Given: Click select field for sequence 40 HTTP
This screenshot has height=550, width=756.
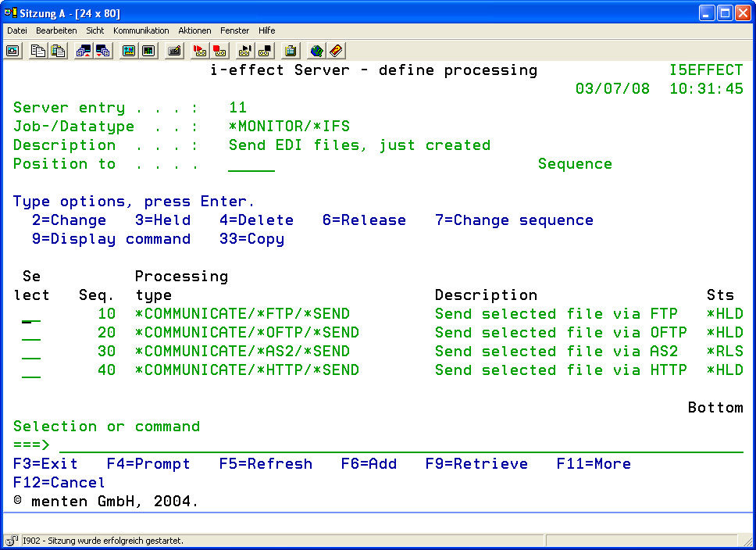Looking at the screenshot, I should [x=31, y=371].
